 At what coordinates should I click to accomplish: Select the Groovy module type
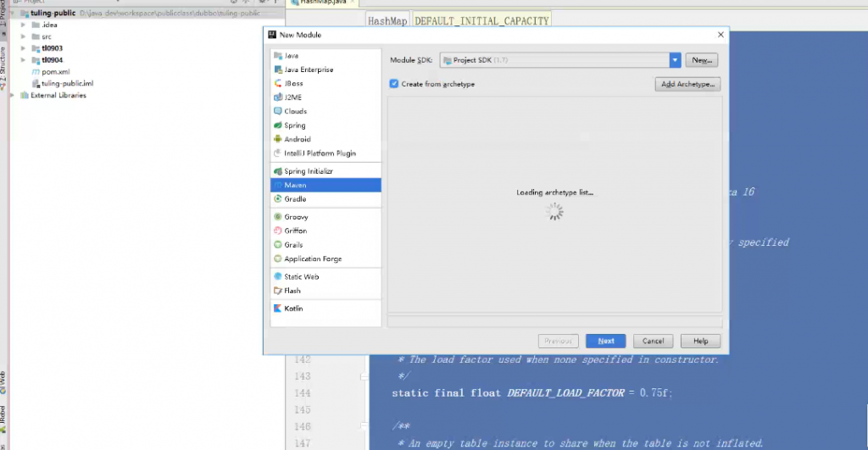(x=325, y=217)
